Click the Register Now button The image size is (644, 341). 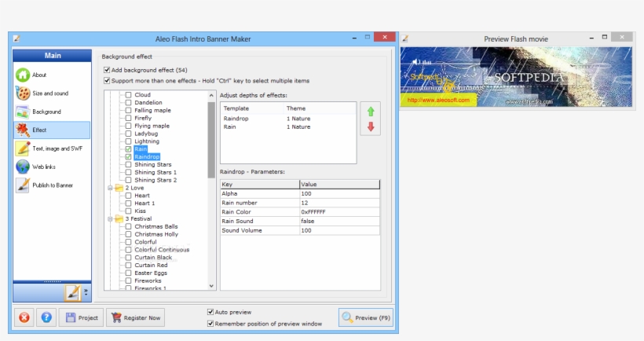pyautogui.click(x=136, y=317)
